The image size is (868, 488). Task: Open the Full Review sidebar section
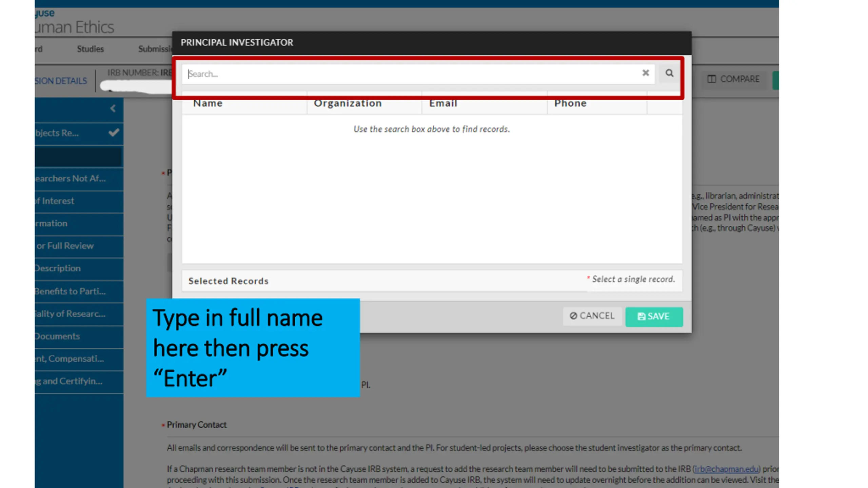click(79, 246)
